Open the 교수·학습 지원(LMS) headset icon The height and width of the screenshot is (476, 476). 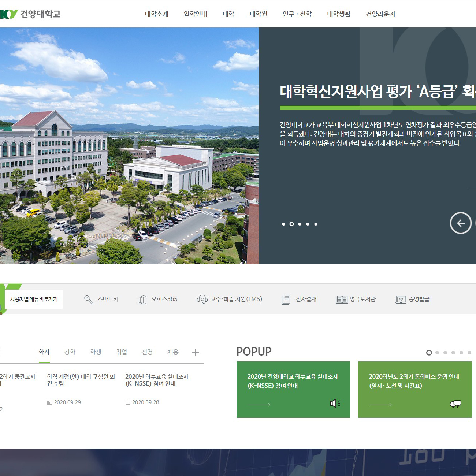(202, 300)
